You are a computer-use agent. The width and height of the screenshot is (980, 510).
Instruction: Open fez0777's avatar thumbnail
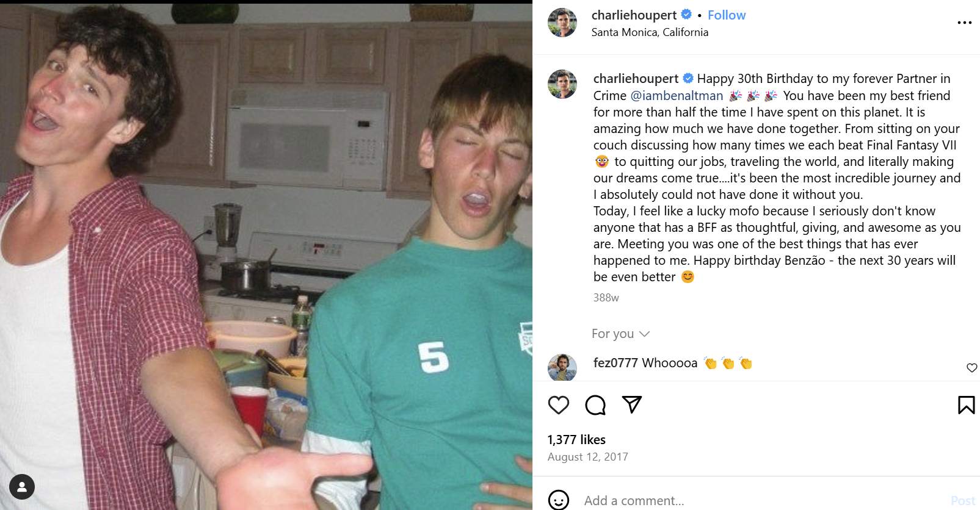(562, 367)
